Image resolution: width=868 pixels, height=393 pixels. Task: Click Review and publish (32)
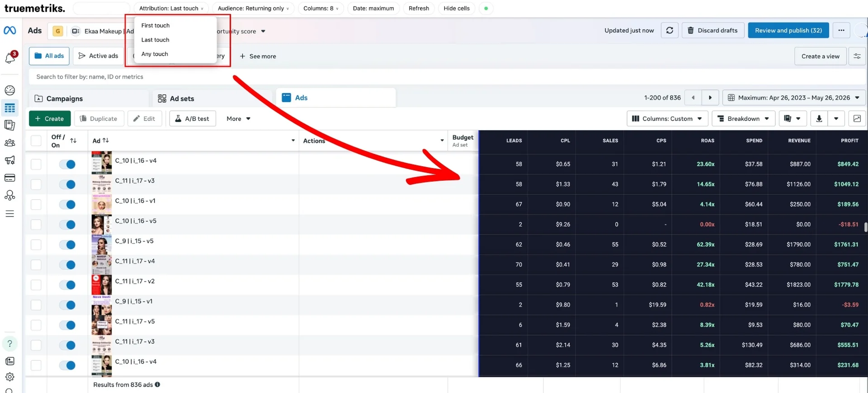point(788,30)
